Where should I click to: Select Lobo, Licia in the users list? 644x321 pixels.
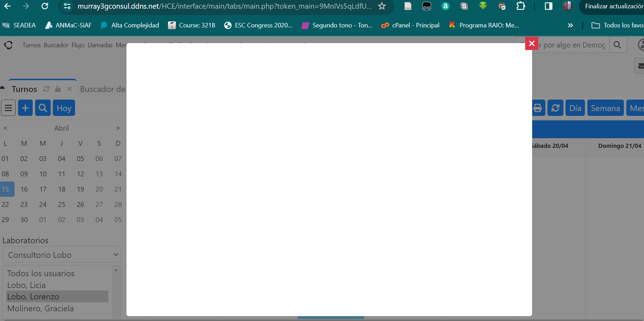[x=26, y=285]
